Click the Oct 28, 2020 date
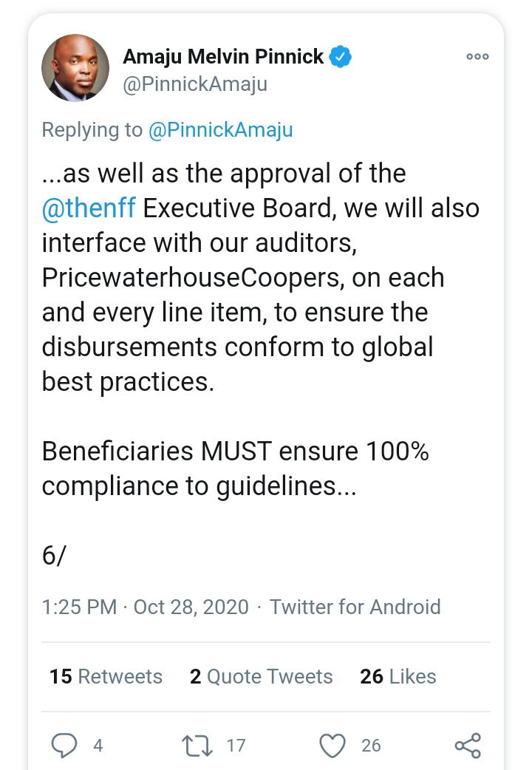This screenshot has width=532, height=770. [x=191, y=607]
